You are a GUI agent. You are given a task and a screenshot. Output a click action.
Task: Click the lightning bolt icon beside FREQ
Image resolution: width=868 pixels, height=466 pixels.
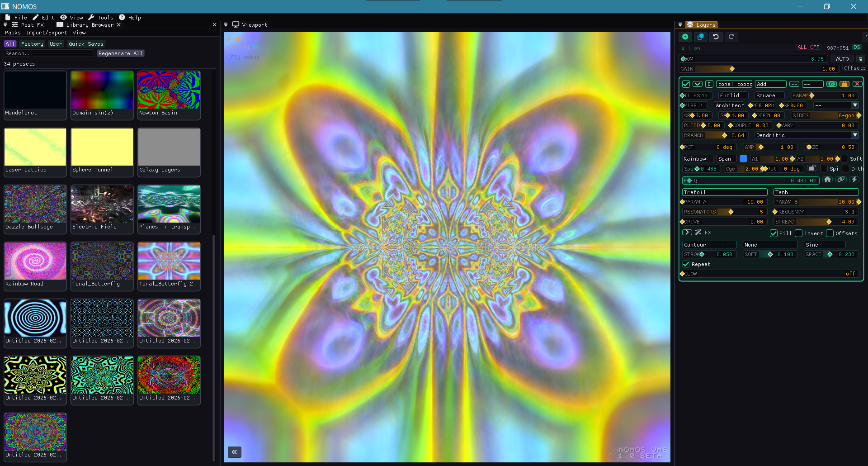(x=854, y=180)
